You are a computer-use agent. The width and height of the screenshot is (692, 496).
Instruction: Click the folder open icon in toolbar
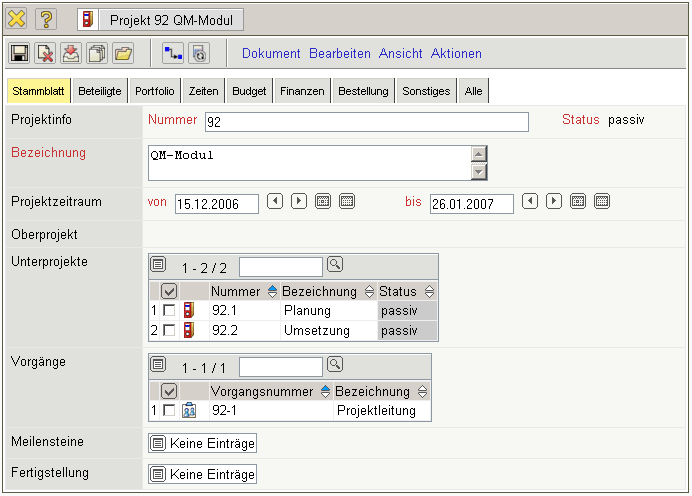123,54
